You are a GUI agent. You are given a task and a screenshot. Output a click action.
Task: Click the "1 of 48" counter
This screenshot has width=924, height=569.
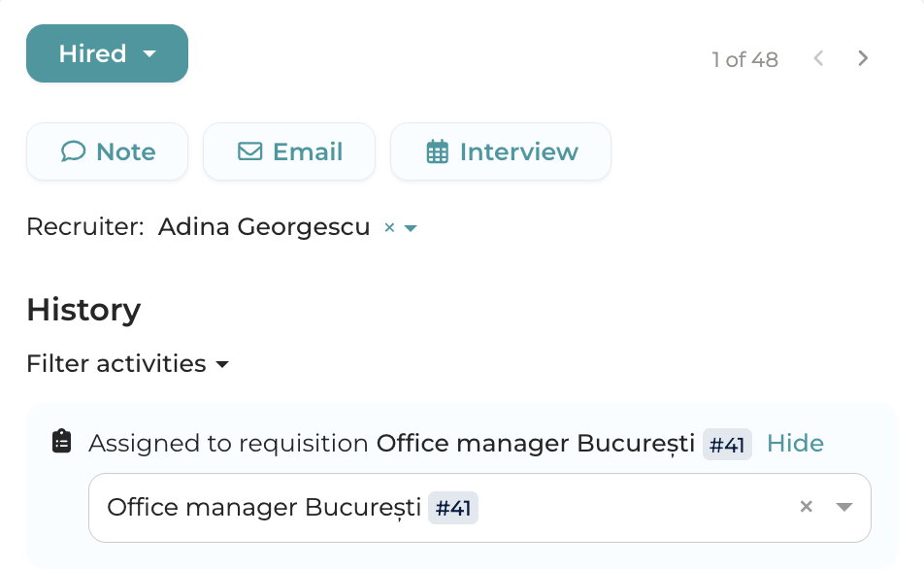(x=744, y=59)
